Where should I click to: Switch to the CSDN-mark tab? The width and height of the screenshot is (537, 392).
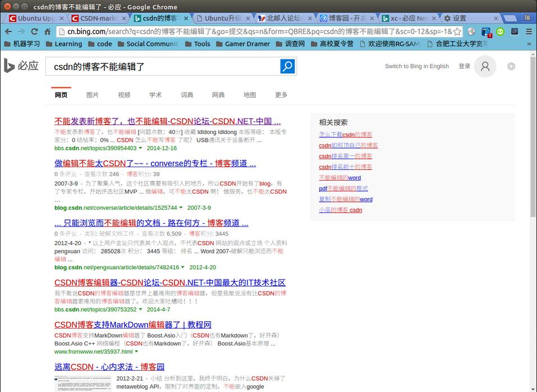[98, 18]
